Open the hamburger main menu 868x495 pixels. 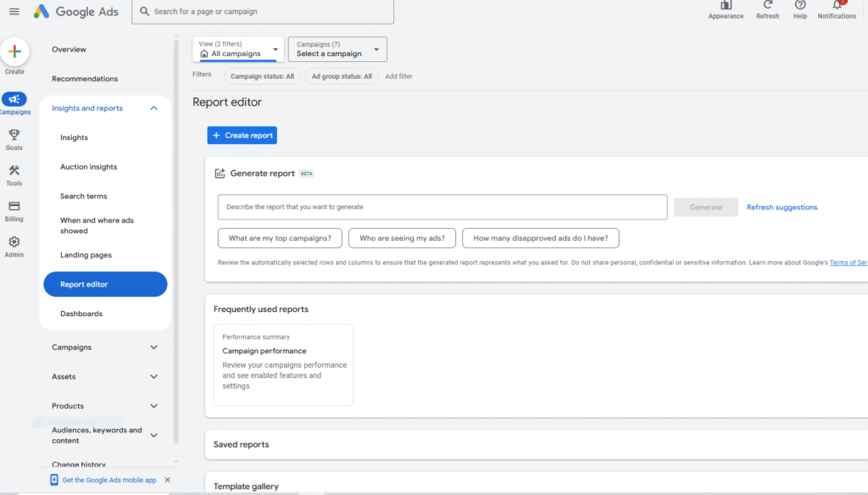14,11
